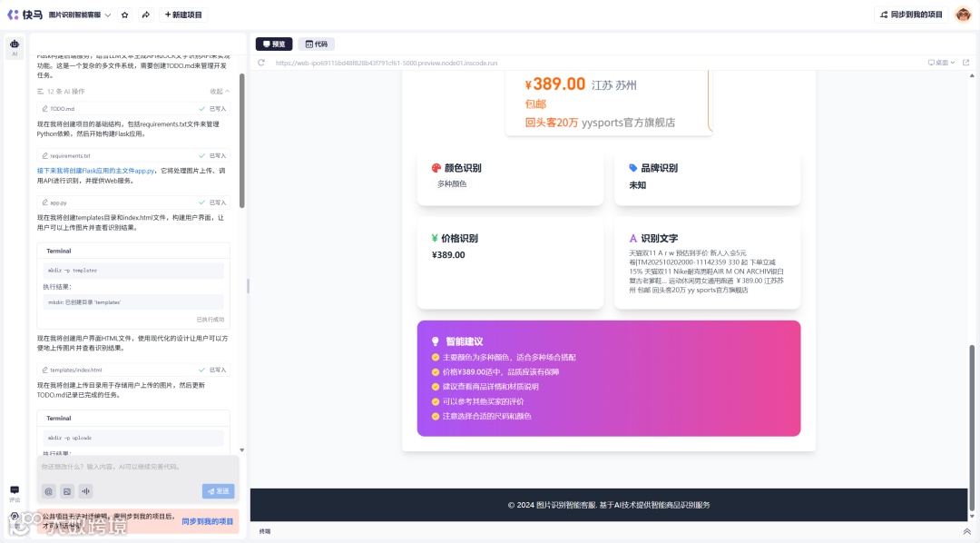Click check icon beside 建议查看商品详情和材质说明
The width and height of the screenshot is (980, 543).
tap(436, 387)
